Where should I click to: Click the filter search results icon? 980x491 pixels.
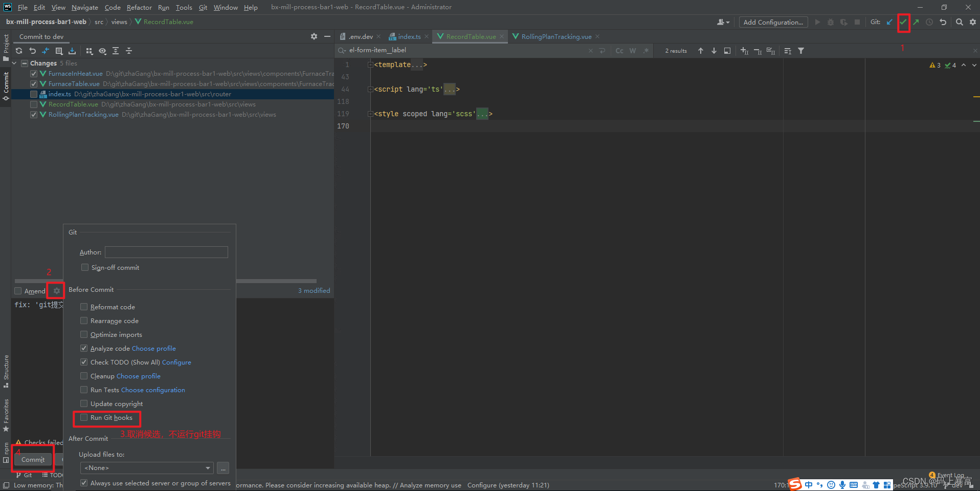801,51
